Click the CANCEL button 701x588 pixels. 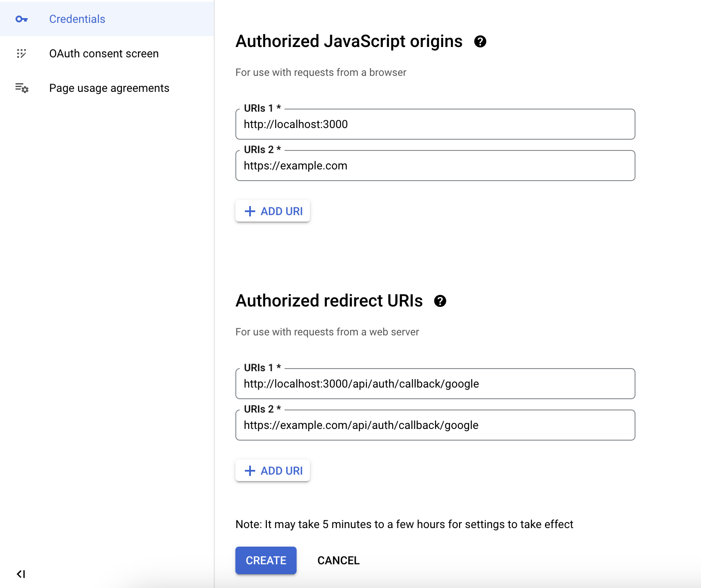pyautogui.click(x=338, y=560)
